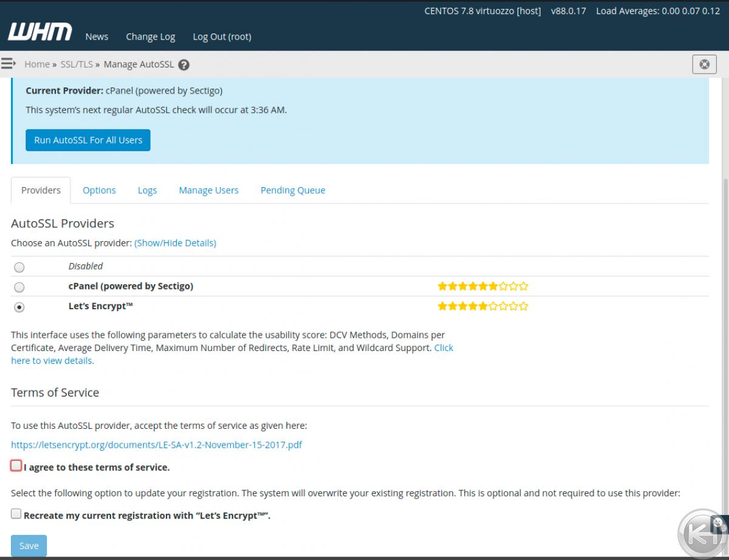The image size is (729, 560).
Task: Click the Save button
Action: click(x=29, y=545)
